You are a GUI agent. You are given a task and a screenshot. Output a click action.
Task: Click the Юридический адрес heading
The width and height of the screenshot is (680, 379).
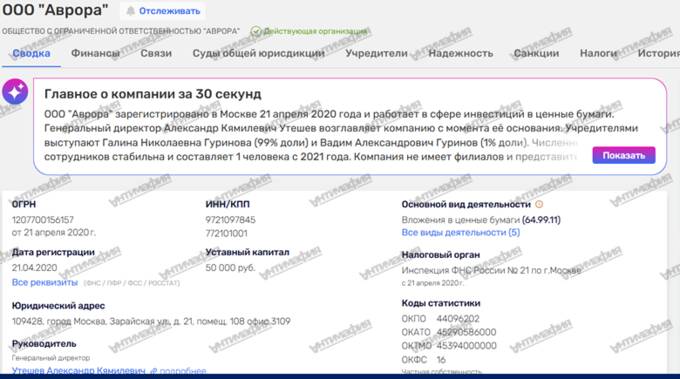tap(58, 306)
